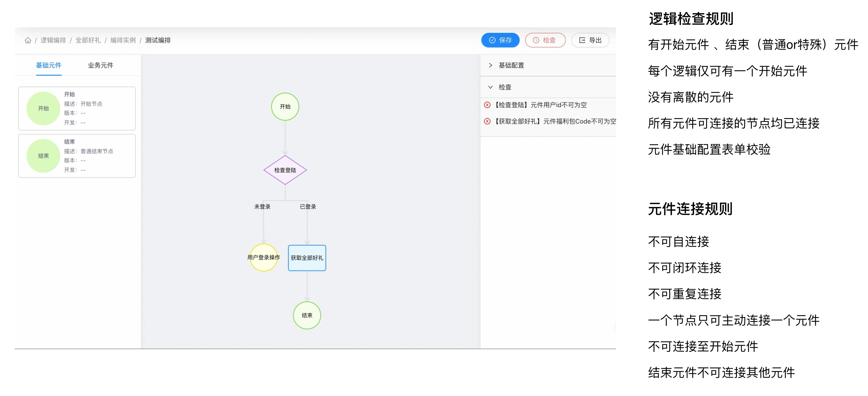Select the yellow 用户登录操作 node
Screen dimensions: 868x396
tap(264, 257)
